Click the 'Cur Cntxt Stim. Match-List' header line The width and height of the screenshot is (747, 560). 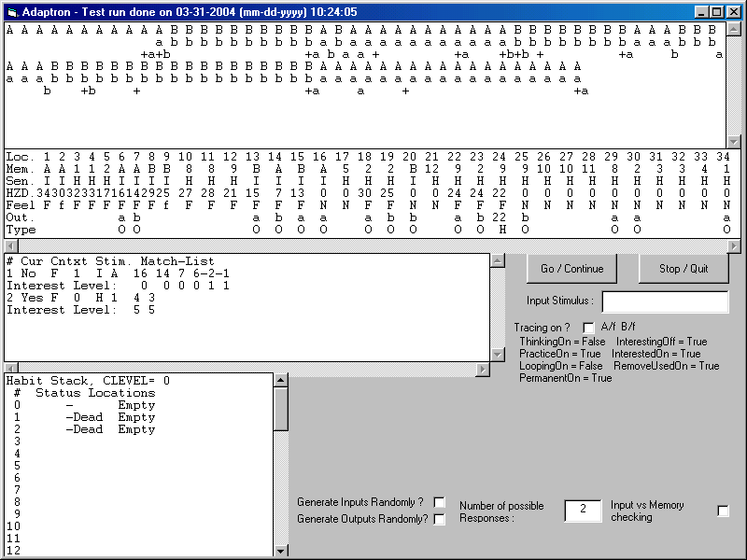[110, 261]
